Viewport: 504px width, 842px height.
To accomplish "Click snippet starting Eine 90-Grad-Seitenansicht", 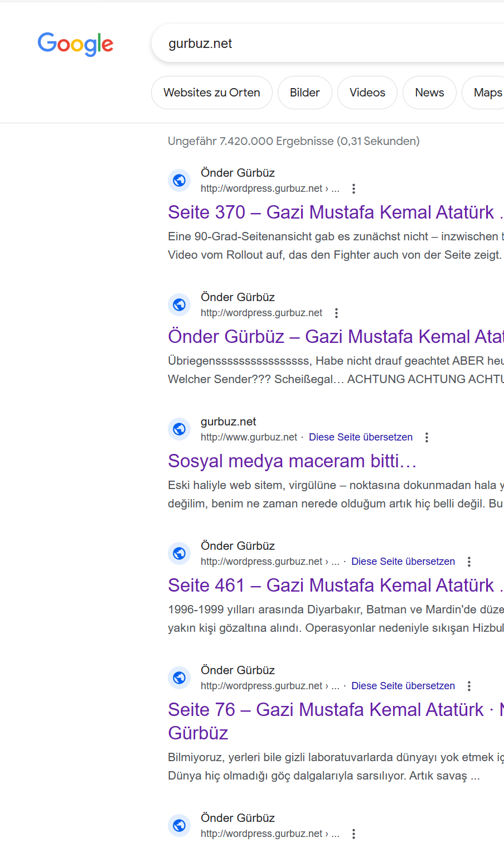I will (336, 245).
